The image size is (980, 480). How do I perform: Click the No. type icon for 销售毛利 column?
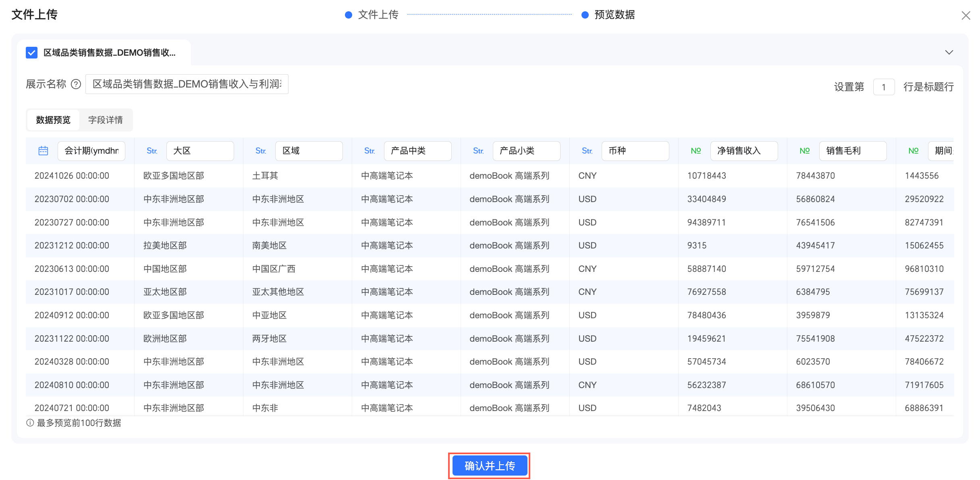(x=805, y=151)
